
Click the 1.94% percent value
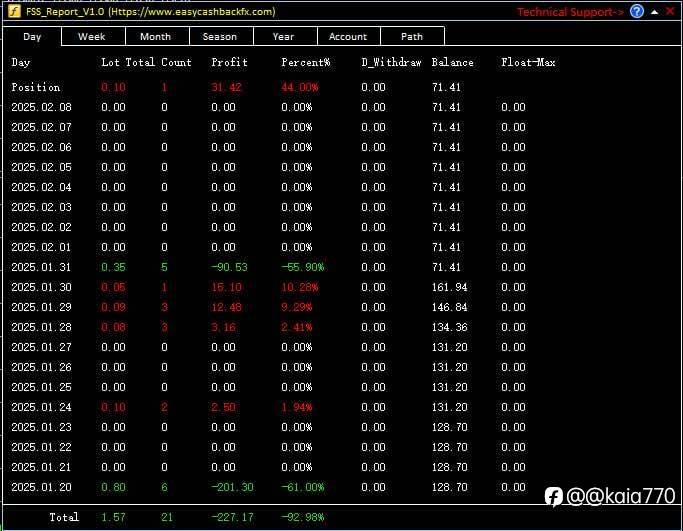tap(297, 407)
